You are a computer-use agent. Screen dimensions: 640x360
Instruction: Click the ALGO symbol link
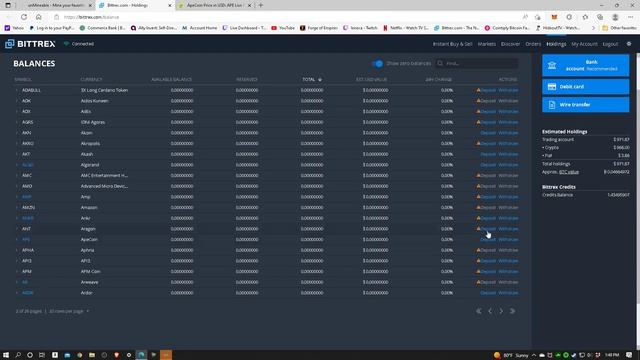(27, 165)
